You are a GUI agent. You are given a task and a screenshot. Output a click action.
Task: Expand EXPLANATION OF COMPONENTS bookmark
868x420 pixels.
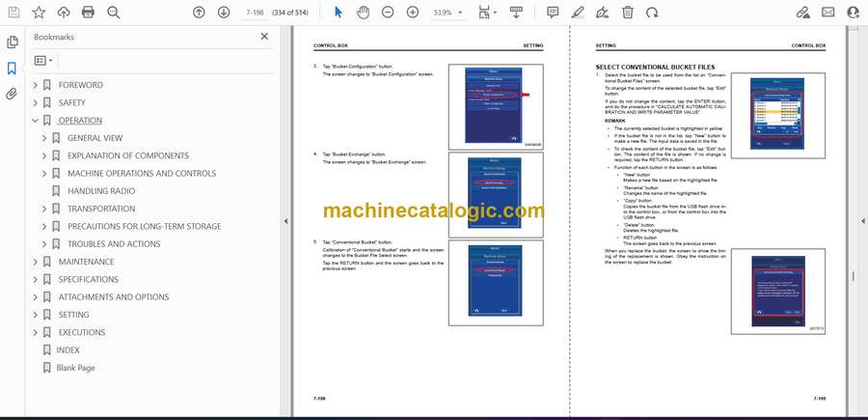(44, 155)
